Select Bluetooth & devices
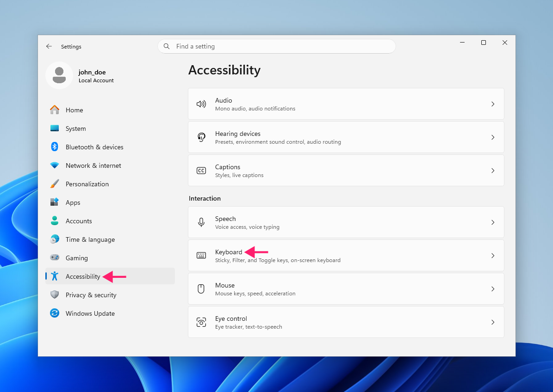 tap(110, 147)
